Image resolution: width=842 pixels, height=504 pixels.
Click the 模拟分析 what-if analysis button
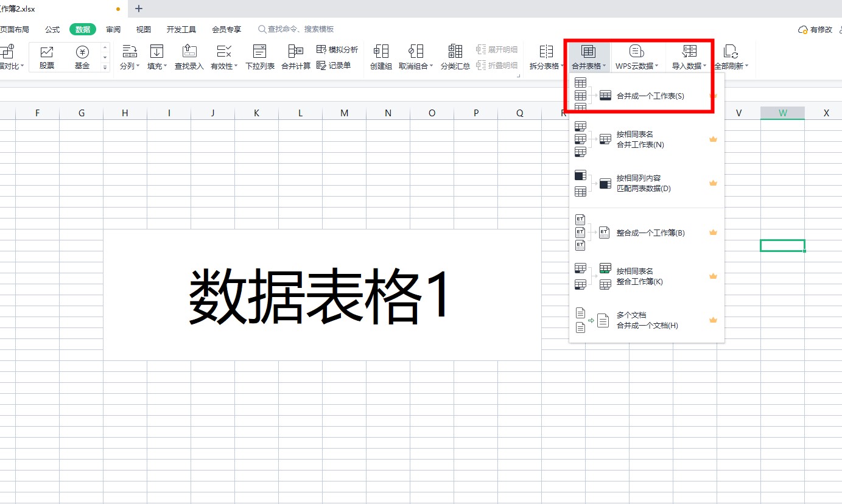(337, 50)
